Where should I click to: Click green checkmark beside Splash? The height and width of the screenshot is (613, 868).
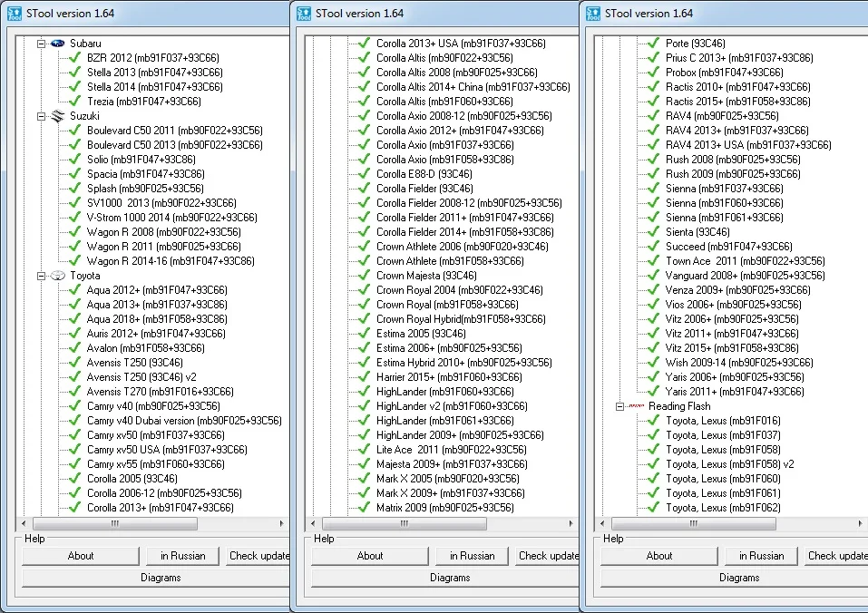pyautogui.click(x=74, y=188)
